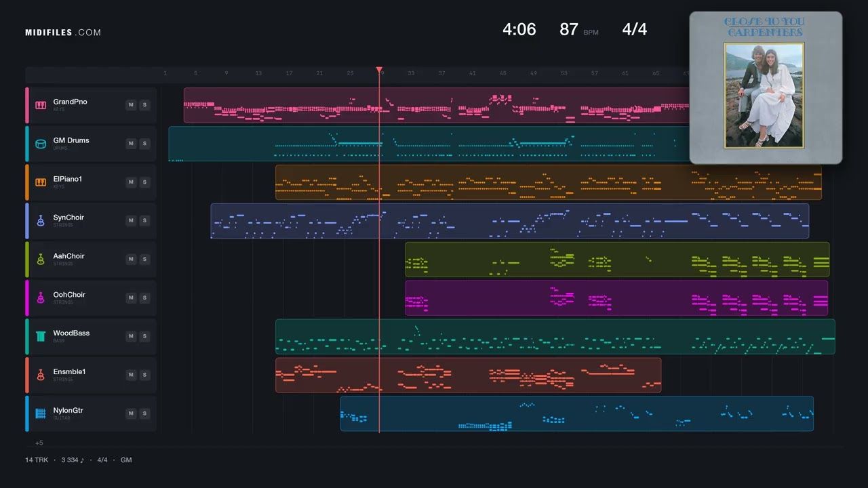The width and height of the screenshot is (868, 488).
Task: Click the 87 BPM tempo display
Action: pos(578,29)
